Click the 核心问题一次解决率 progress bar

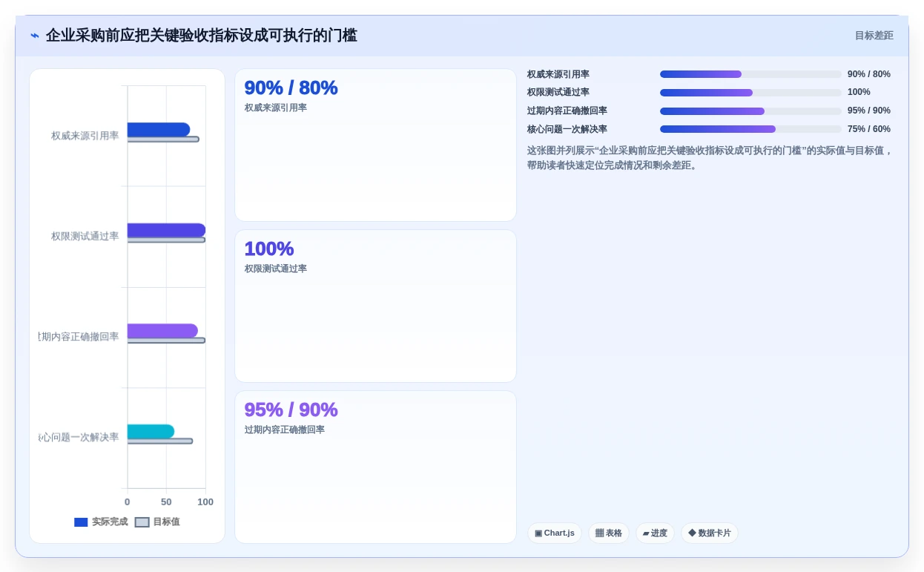point(750,129)
